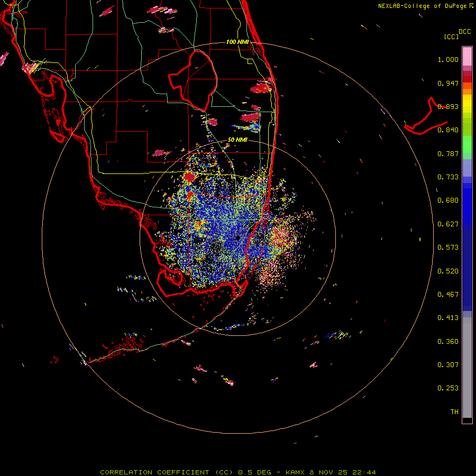Click the 0.680 scale value
This screenshot has width=476, height=476.
point(448,200)
